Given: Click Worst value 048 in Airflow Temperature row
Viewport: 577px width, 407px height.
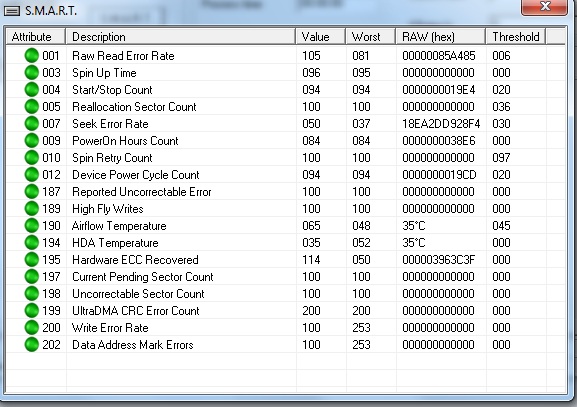Looking at the screenshot, I should pyautogui.click(x=361, y=226).
